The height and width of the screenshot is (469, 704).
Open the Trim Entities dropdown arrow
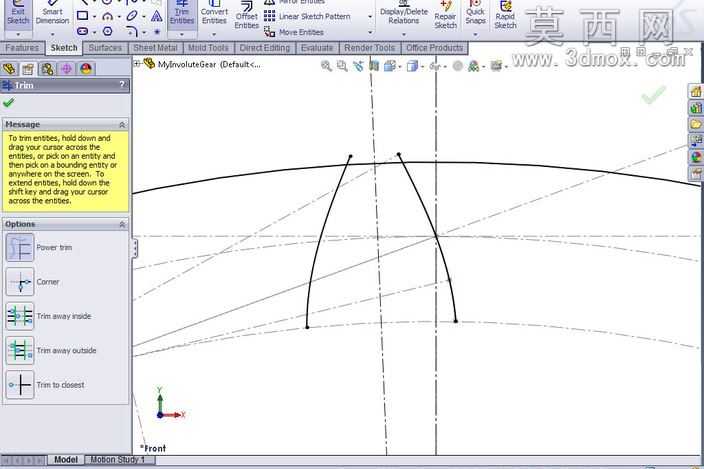pyautogui.click(x=182, y=34)
